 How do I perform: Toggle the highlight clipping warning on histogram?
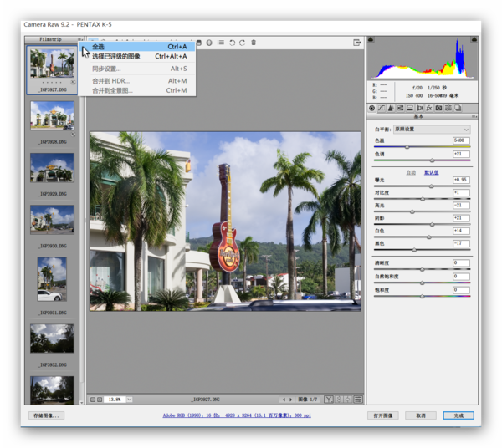473,40
